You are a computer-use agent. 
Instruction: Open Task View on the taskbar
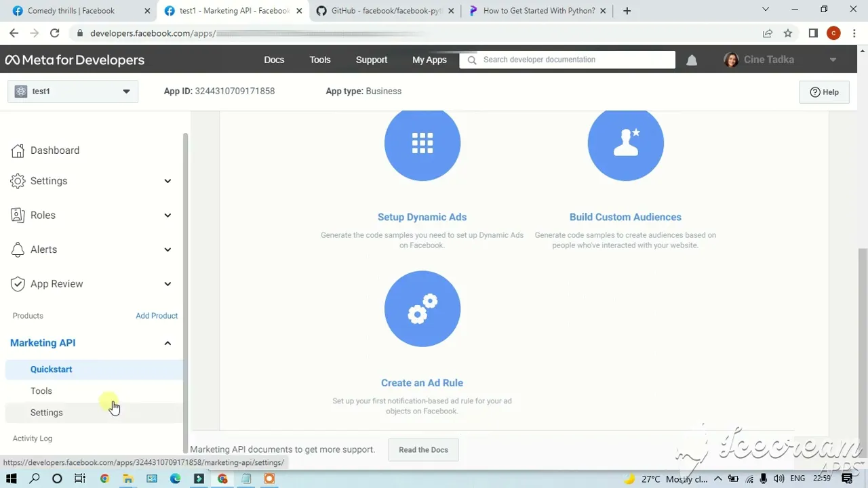(80, 479)
